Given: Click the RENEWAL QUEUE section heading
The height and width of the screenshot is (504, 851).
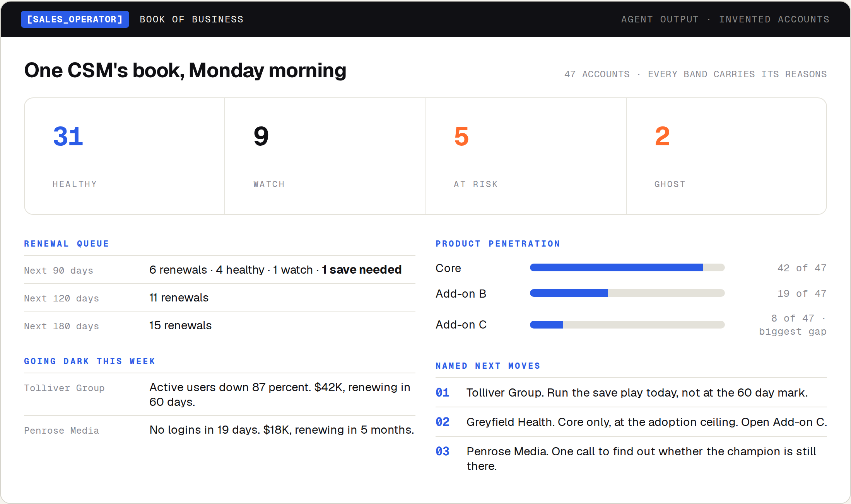Looking at the screenshot, I should click(x=67, y=243).
